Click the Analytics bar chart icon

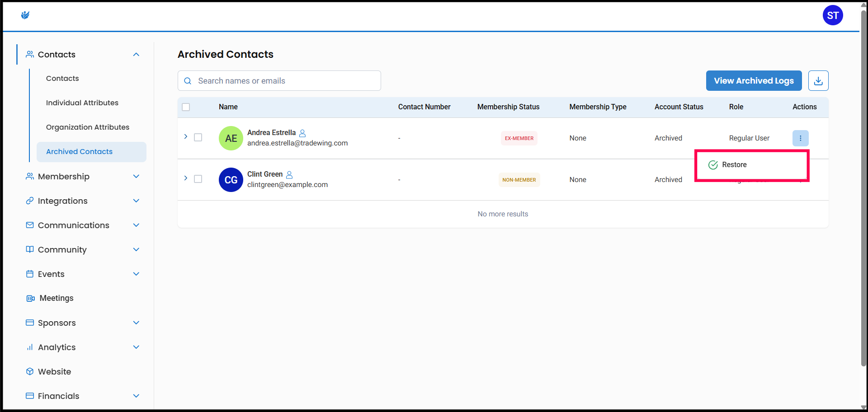[30, 347]
